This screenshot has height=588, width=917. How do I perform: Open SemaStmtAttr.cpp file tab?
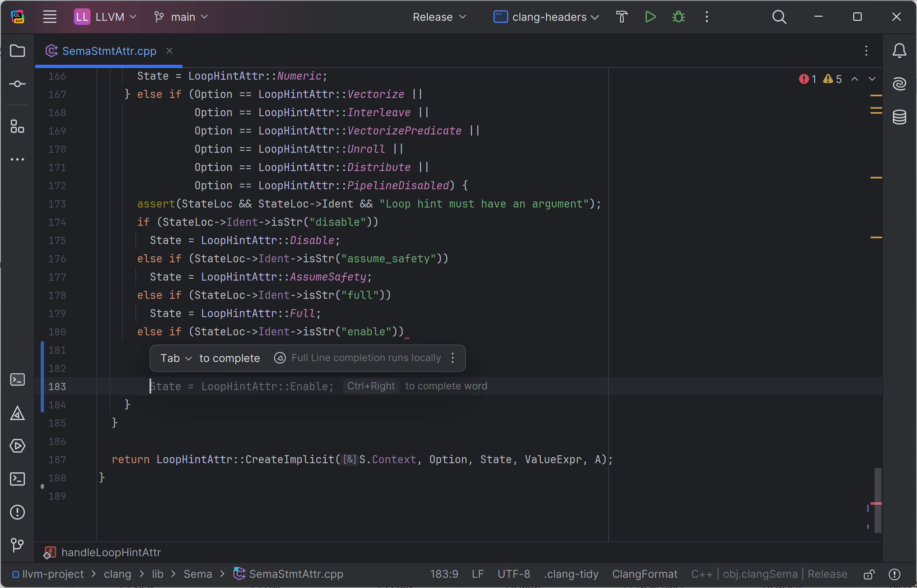109,51
